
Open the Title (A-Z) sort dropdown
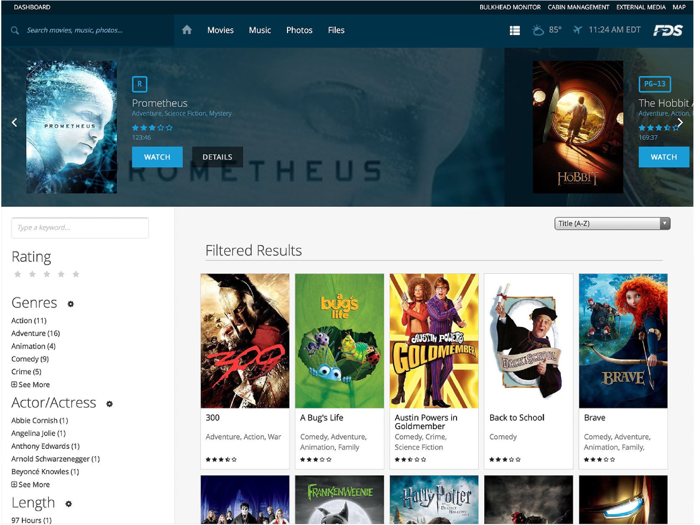point(612,223)
